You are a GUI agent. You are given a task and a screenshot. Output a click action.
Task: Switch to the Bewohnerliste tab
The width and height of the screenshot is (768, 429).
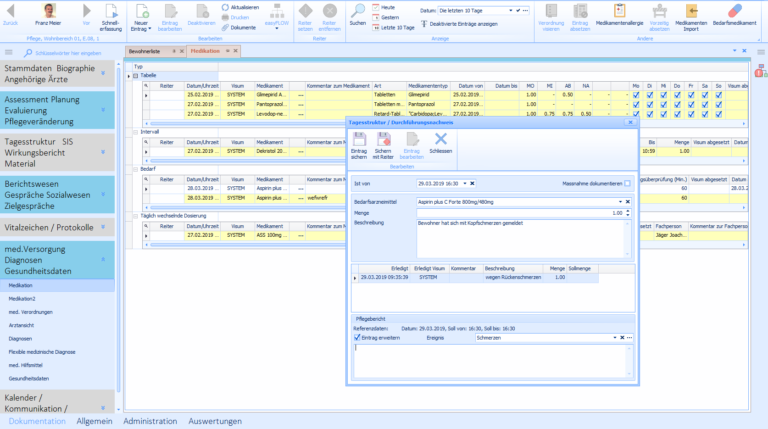point(147,50)
